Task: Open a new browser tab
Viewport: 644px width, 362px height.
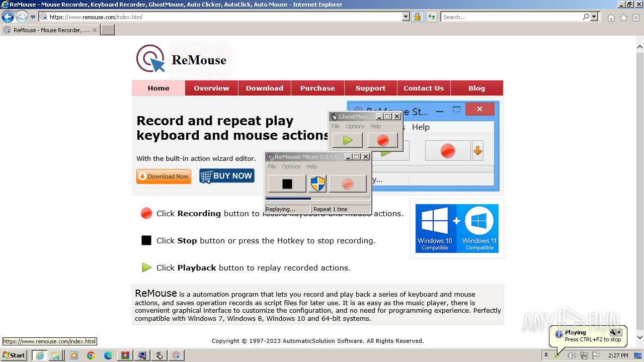Action: (108, 30)
